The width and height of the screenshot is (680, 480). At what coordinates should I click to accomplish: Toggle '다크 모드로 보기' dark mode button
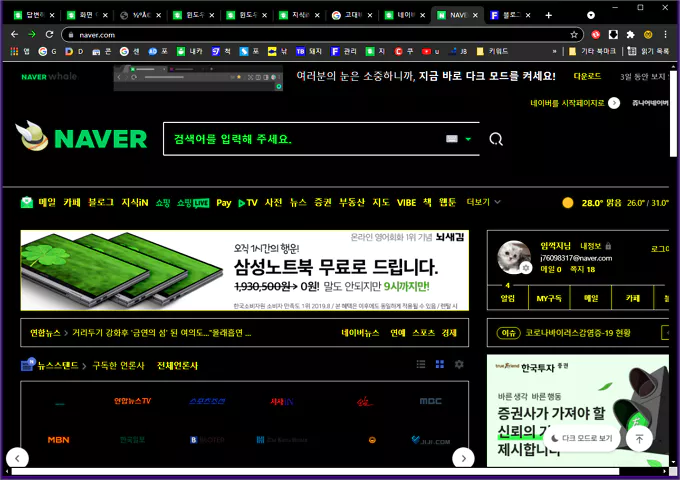581,438
